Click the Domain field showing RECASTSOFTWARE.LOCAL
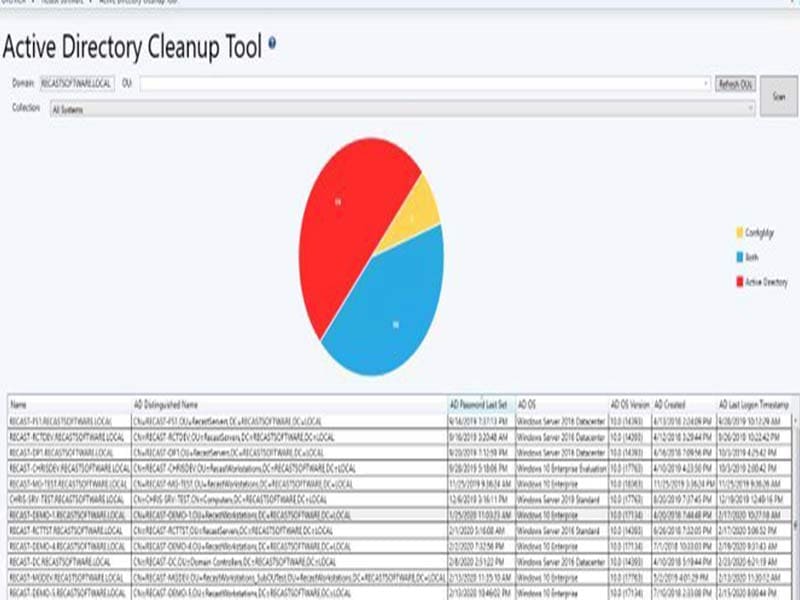Viewport: 800px width, 600px height. pos(75,83)
